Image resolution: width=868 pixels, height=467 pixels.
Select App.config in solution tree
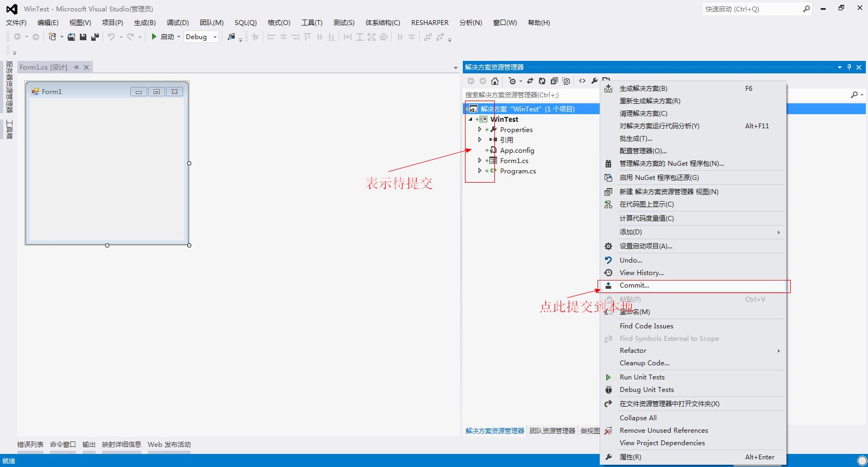[x=517, y=150]
